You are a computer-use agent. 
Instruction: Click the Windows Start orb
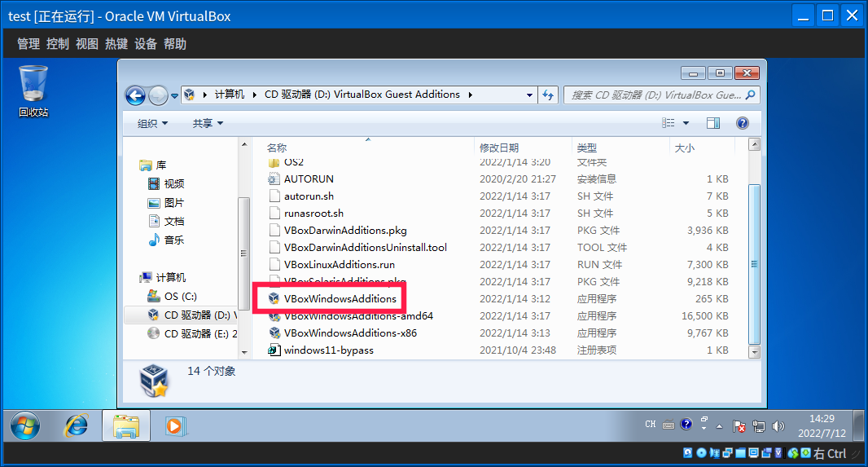pyautogui.click(x=24, y=425)
